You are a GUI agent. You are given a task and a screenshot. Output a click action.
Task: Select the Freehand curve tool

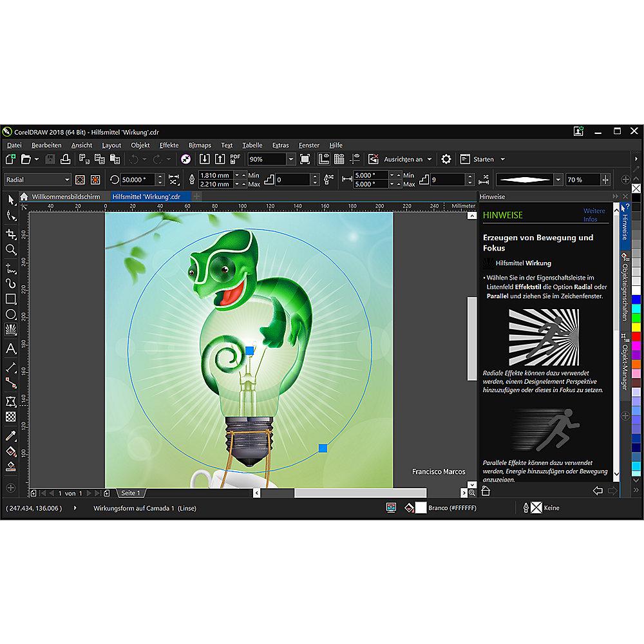click(11, 269)
